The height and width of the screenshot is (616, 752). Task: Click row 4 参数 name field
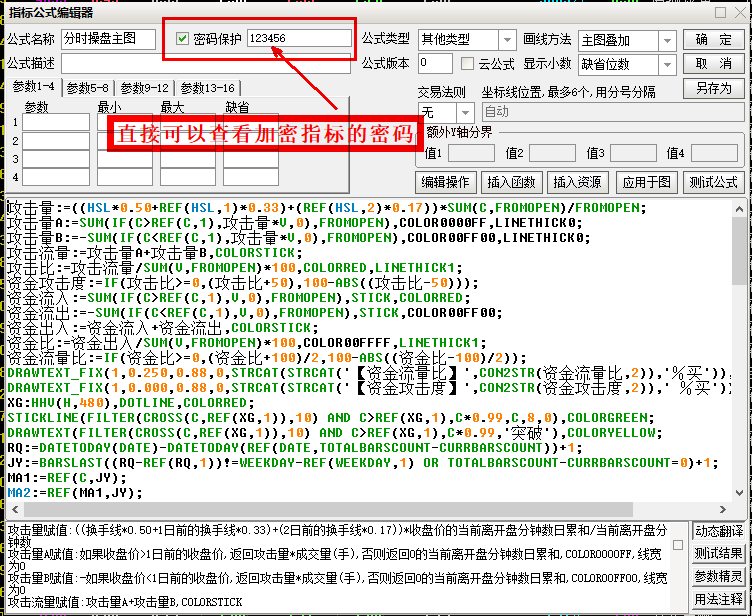tap(56, 177)
